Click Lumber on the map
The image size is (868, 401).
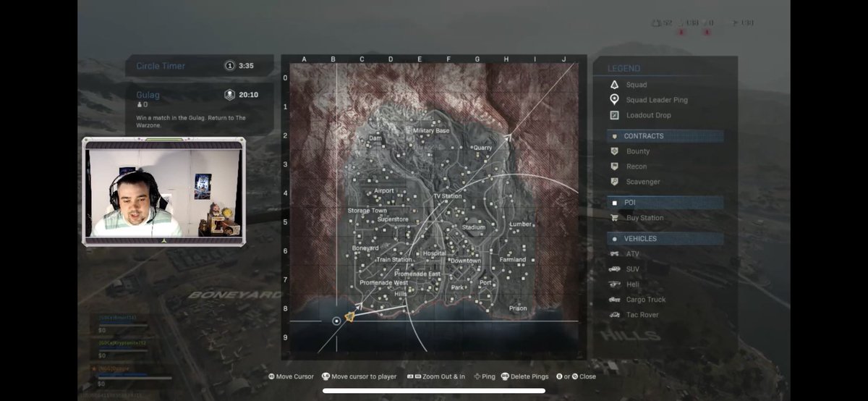click(x=520, y=224)
